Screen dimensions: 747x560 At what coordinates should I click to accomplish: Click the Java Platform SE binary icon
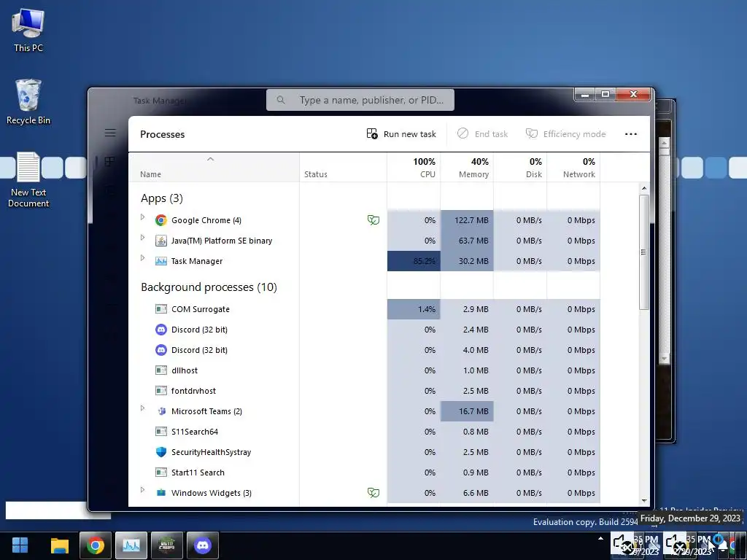pyautogui.click(x=161, y=241)
